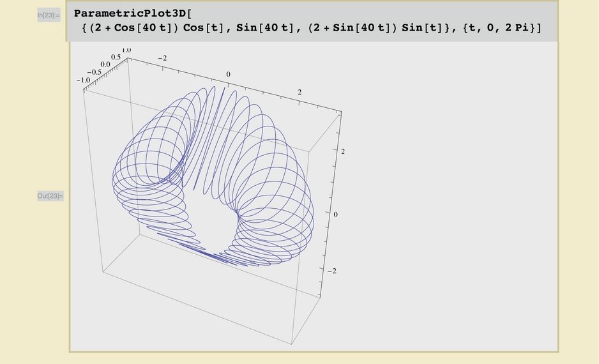Click the 1.0 tick label on depth axis

coord(126,50)
